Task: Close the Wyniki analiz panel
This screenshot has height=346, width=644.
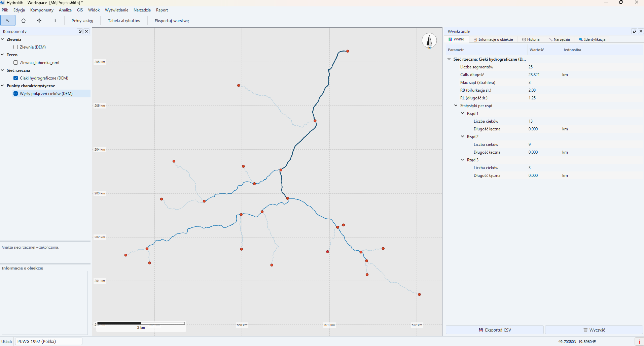Action: point(641,31)
